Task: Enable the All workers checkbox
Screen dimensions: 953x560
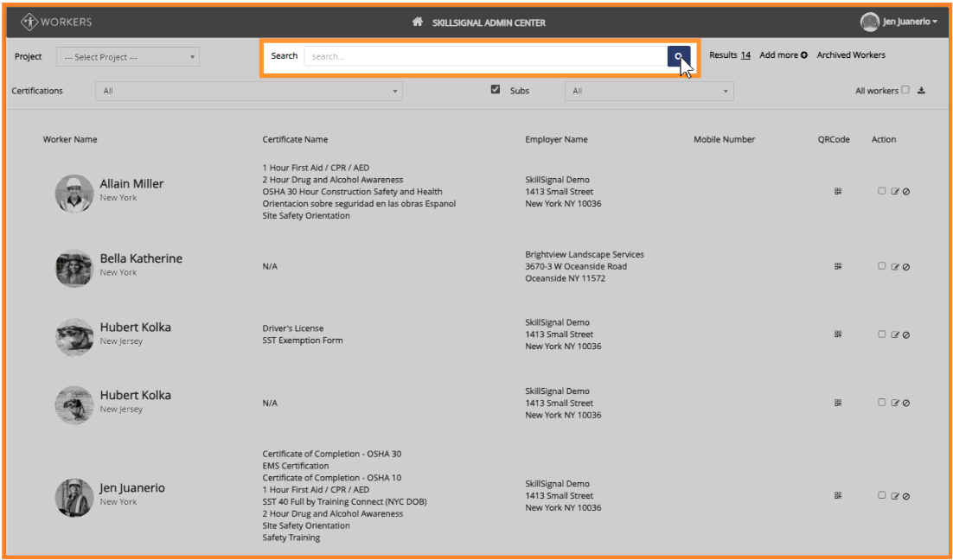Action: 905,90
